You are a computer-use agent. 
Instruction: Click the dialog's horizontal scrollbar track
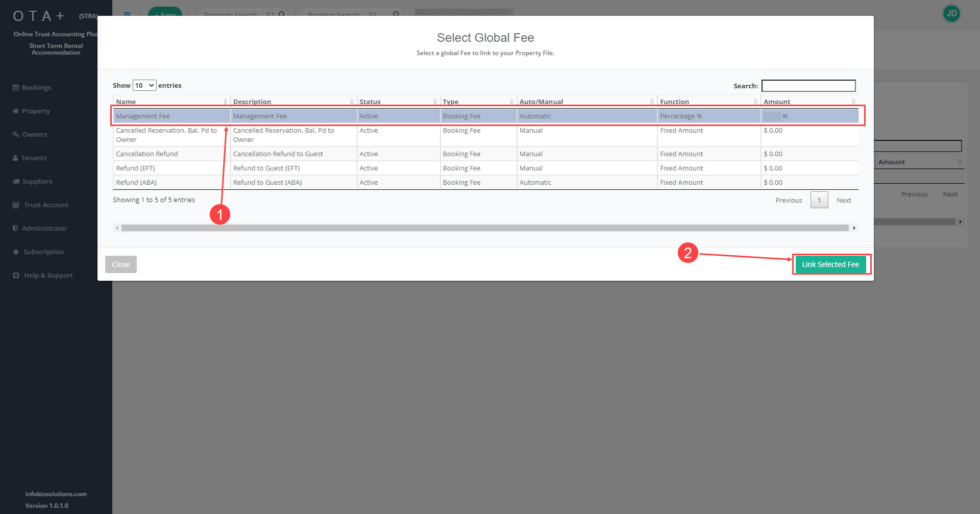coord(485,228)
